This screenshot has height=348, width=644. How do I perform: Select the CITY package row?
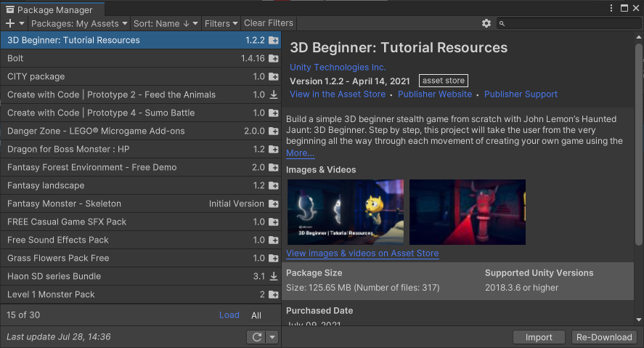click(x=140, y=76)
